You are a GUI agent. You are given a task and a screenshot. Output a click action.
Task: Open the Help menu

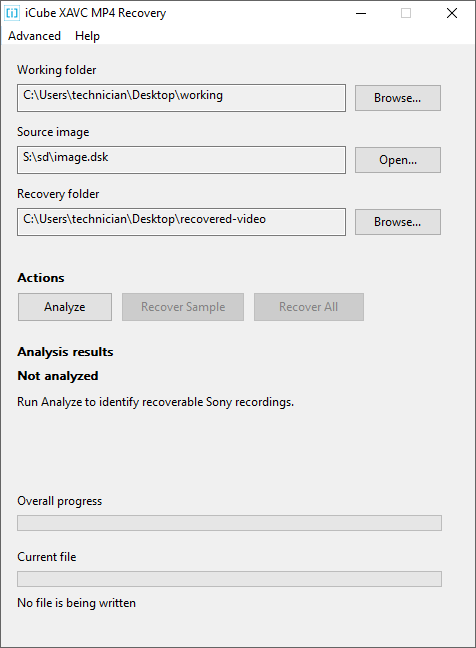(x=87, y=36)
